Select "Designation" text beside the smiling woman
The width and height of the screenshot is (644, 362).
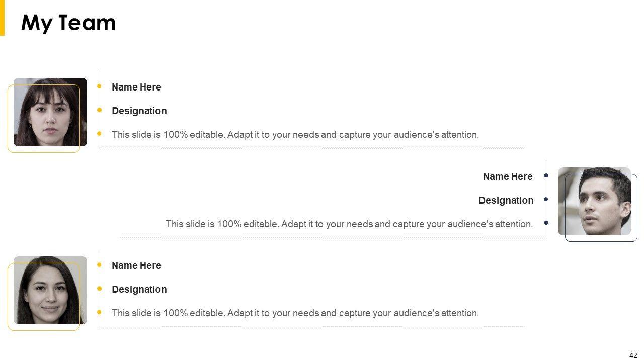(x=139, y=289)
